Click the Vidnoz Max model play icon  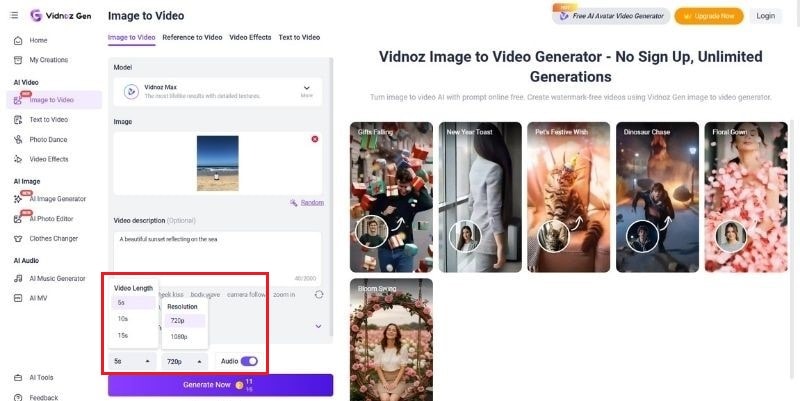coord(131,92)
